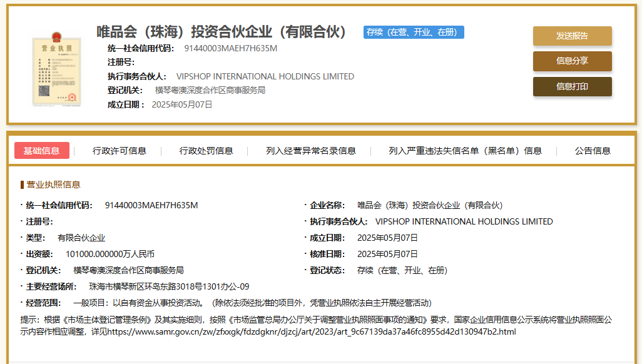Click the 存续（在营、开业、在册）status badge
Screen dimensions: 642x364
(x=414, y=33)
